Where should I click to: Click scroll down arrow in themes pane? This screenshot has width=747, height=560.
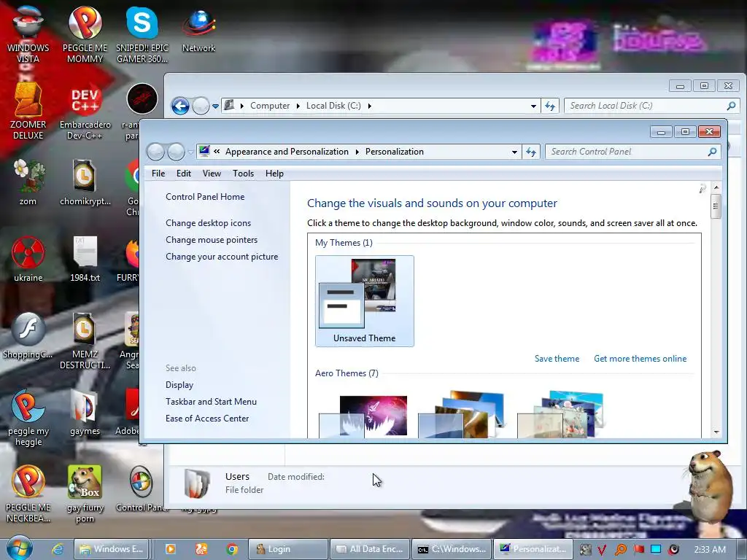(716, 432)
